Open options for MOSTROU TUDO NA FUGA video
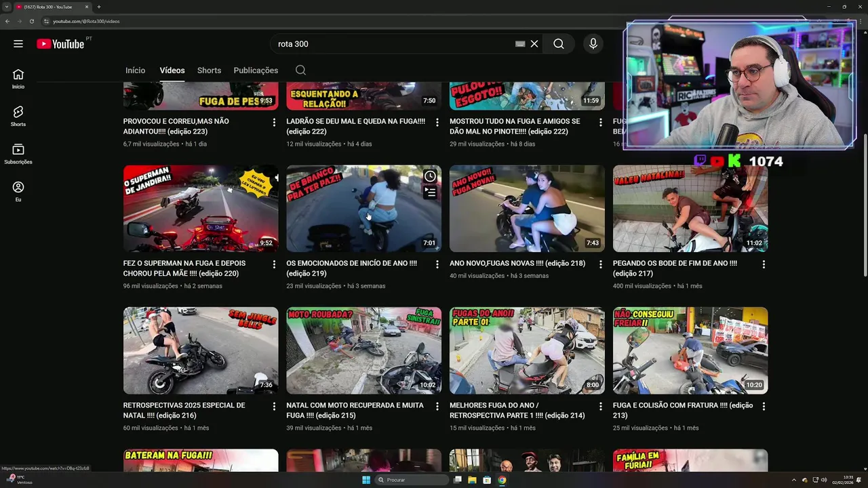Image resolution: width=868 pixels, height=488 pixels. (600, 122)
